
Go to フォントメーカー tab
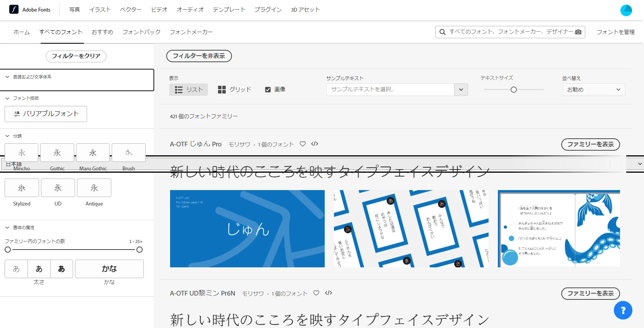(x=191, y=32)
